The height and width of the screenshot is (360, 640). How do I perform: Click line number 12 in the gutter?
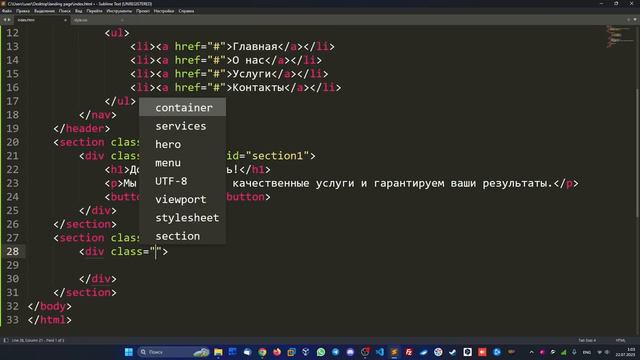tap(13, 33)
